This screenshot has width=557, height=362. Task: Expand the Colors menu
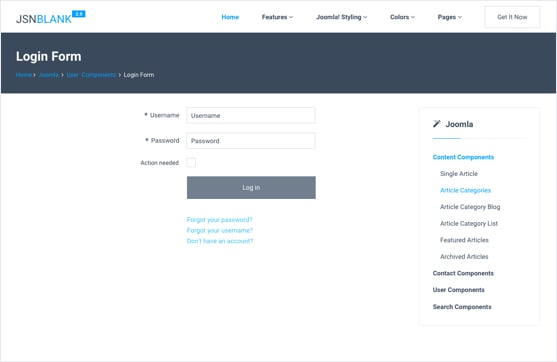[402, 17]
